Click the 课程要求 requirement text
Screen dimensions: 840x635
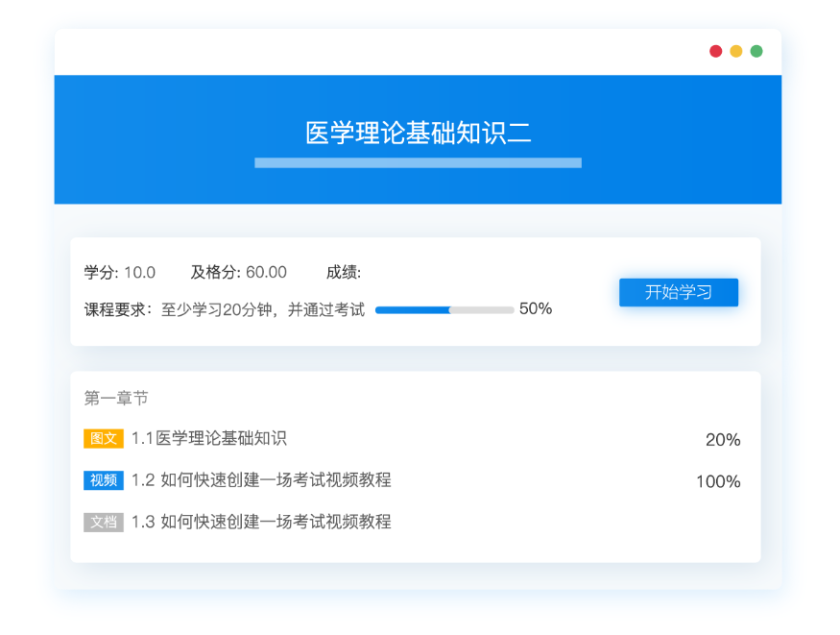pos(225,309)
